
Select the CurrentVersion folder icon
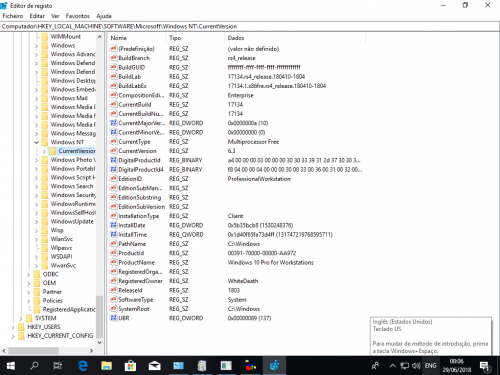point(52,151)
